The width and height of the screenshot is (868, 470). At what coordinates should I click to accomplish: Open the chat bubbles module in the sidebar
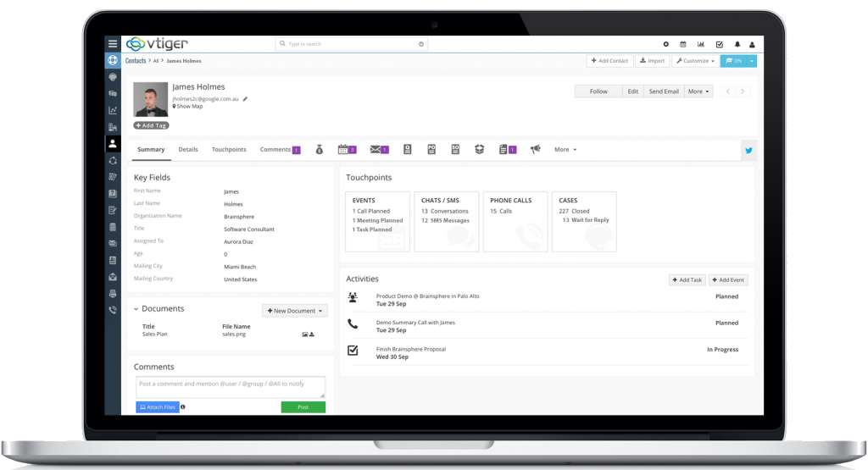click(x=113, y=93)
